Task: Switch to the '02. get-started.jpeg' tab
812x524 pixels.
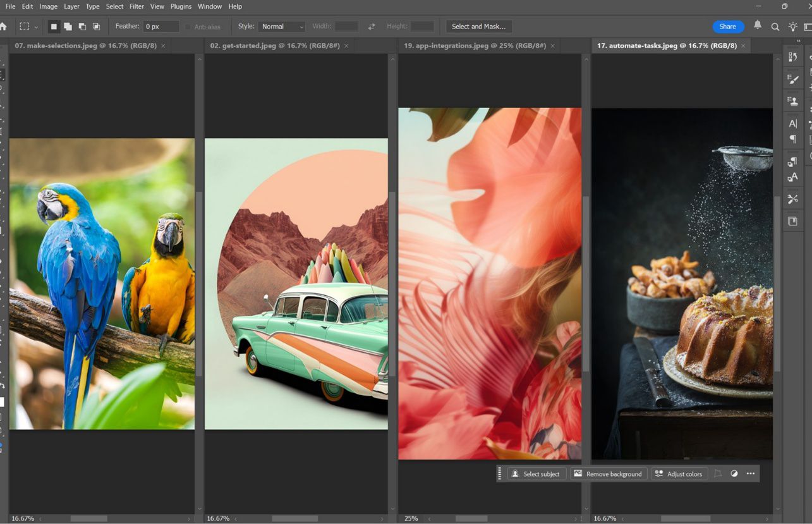Action: (276, 45)
